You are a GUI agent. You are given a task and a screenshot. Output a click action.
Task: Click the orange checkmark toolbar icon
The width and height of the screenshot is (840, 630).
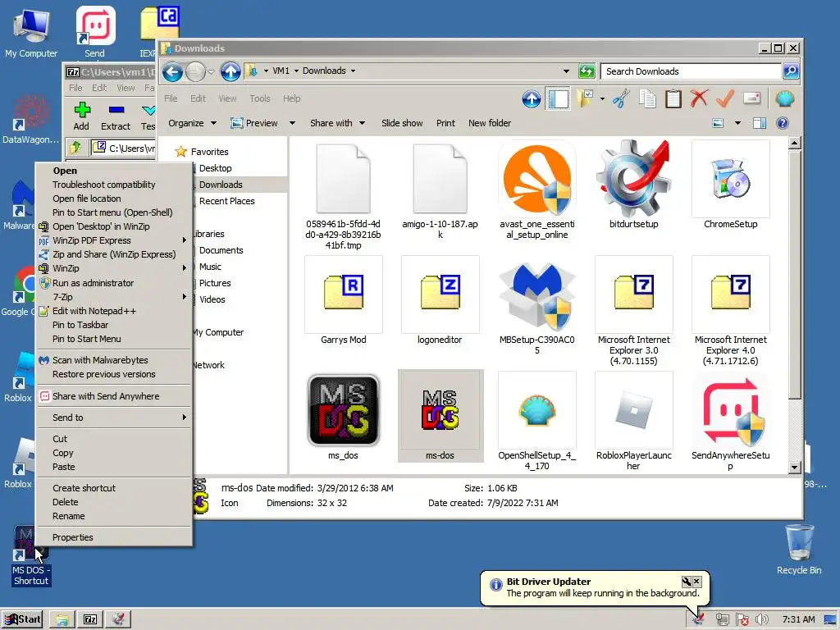[x=725, y=98]
